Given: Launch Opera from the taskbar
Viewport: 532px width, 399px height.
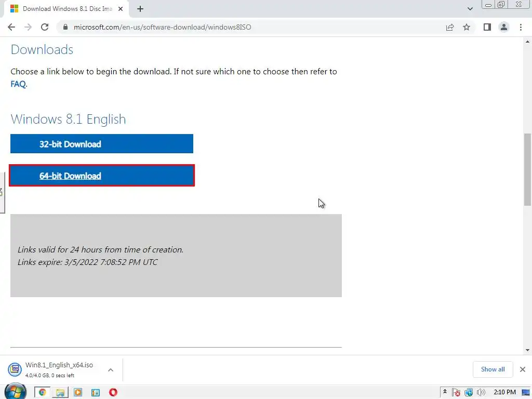Looking at the screenshot, I should pyautogui.click(x=113, y=392).
